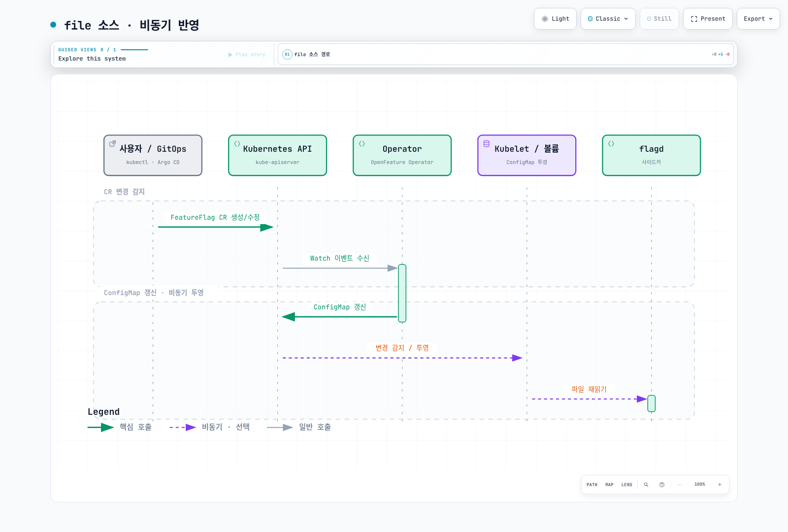
Task: Select guided view 01 file 소스 경로
Action: (506, 54)
